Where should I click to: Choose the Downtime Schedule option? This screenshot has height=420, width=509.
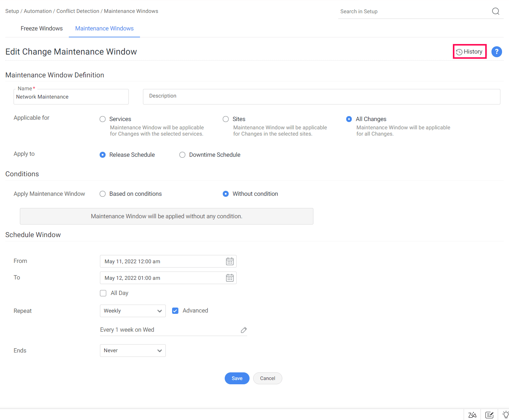182,155
